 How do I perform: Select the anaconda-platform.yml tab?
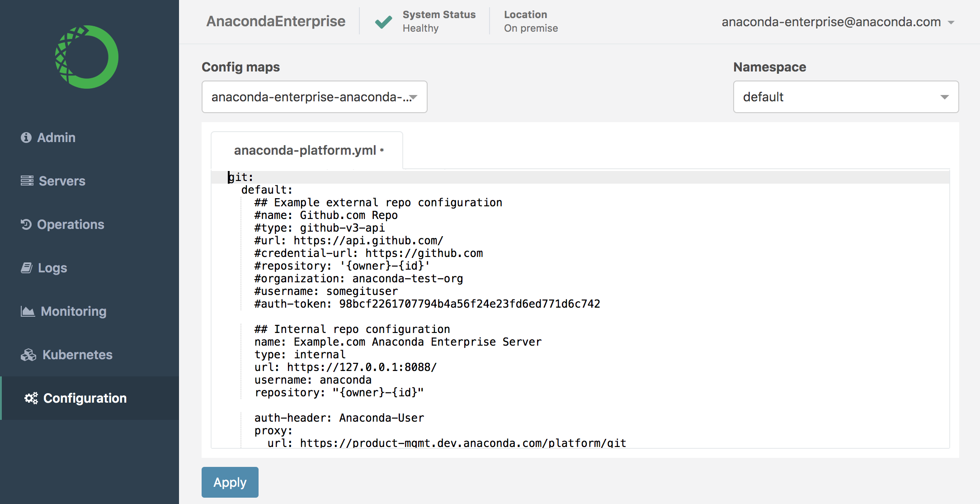click(x=306, y=150)
